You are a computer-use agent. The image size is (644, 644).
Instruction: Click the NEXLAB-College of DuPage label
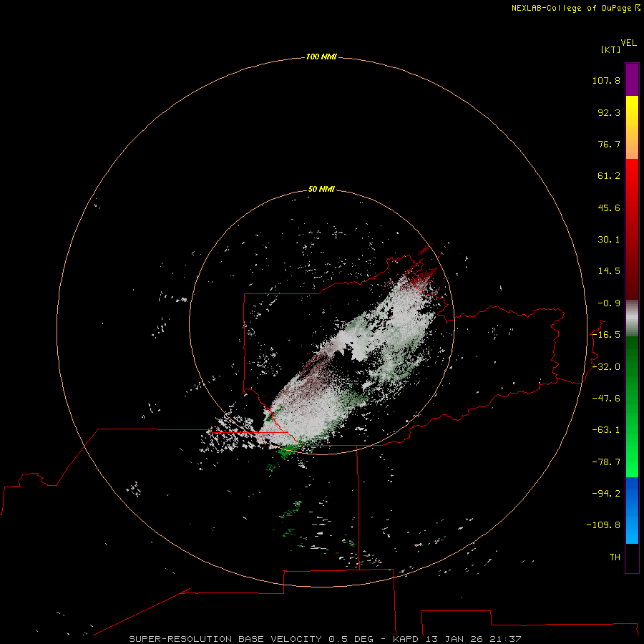tap(576, 8)
